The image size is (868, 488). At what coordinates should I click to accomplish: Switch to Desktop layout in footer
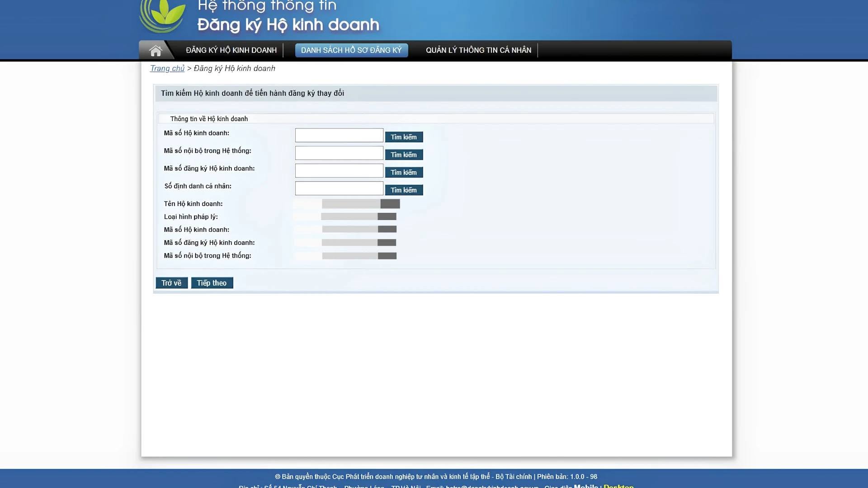click(x=618, y=486)
